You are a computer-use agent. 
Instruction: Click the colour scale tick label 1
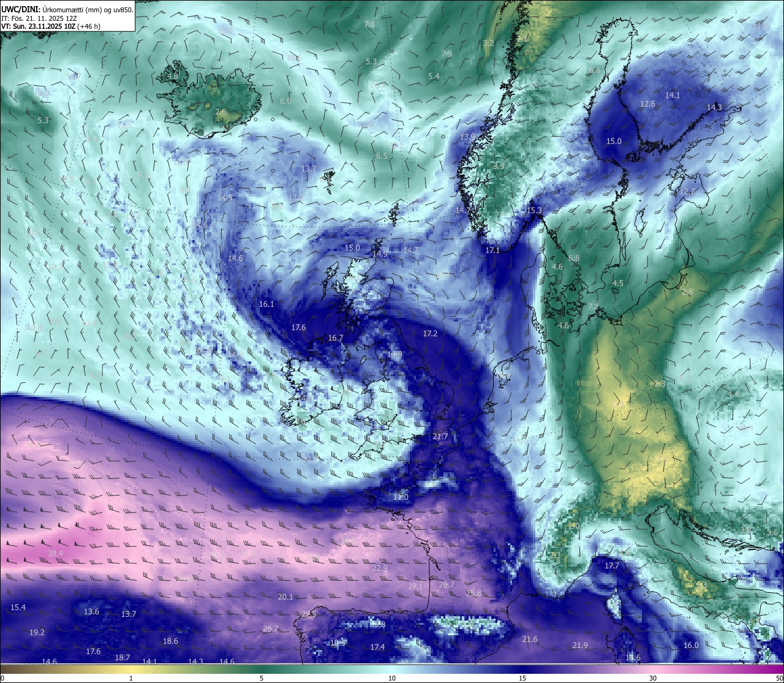130,678
